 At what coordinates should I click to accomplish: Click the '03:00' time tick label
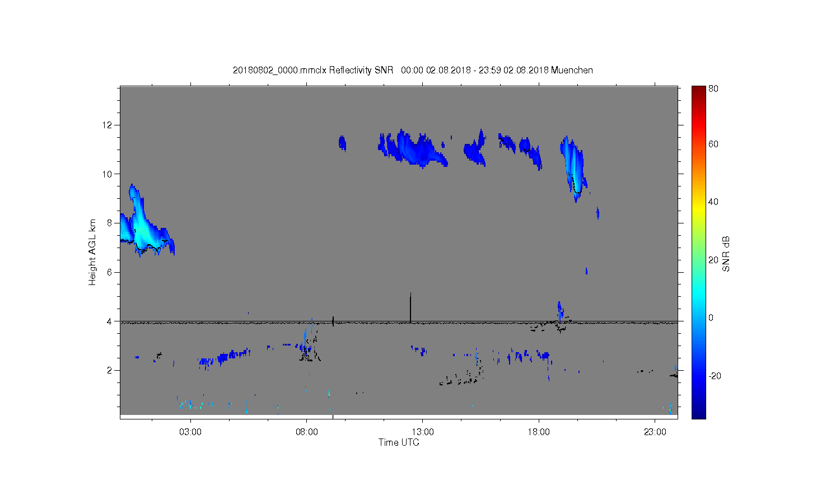pyautogui.click(x=190, y=432)
